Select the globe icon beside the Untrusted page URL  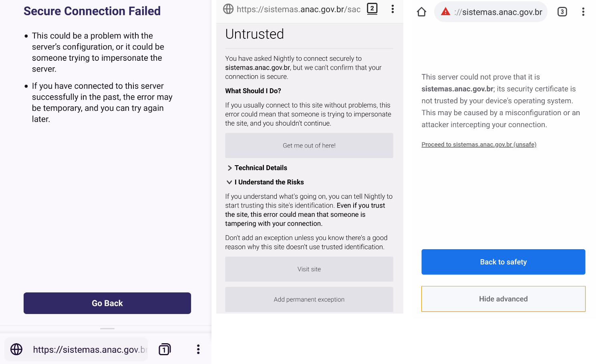(x=228, y=9)
